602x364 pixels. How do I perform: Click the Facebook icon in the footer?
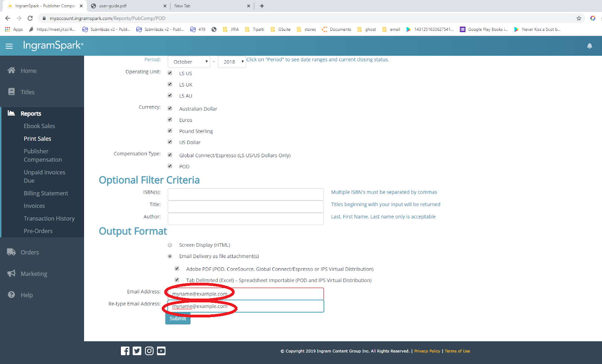(x=125, y=350)
